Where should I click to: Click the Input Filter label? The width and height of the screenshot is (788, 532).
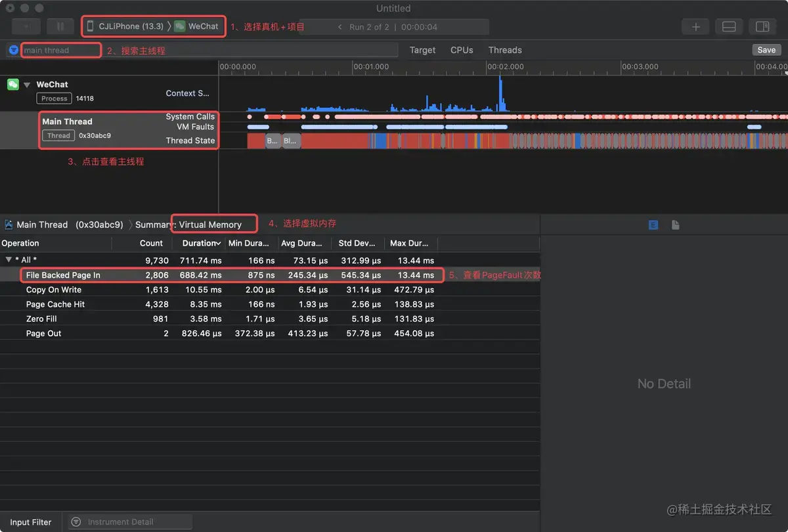(x=31, y=522)
